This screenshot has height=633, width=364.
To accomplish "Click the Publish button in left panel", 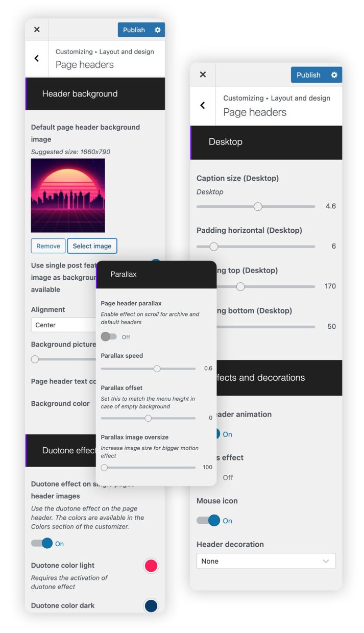I will pyautogui.click(x=134, y=30).
